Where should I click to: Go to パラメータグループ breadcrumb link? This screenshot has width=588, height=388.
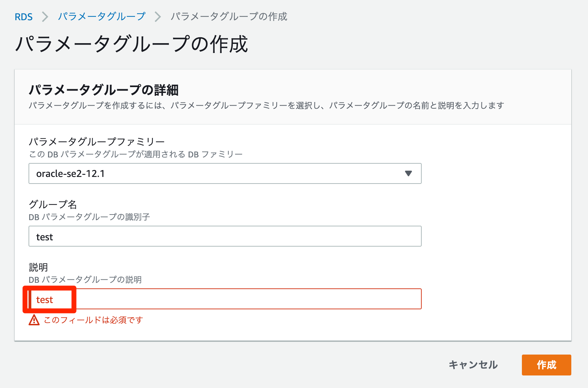[101, 16]
